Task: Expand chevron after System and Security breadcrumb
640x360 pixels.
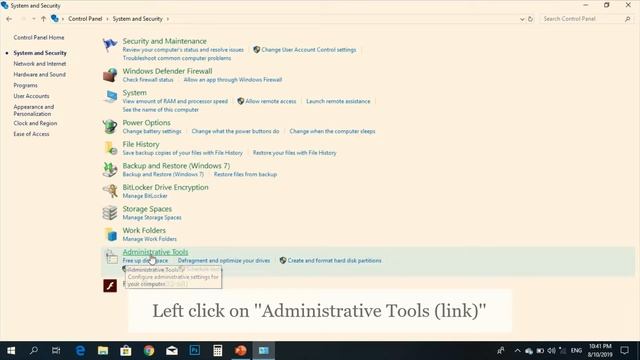Action: point(168,19)
